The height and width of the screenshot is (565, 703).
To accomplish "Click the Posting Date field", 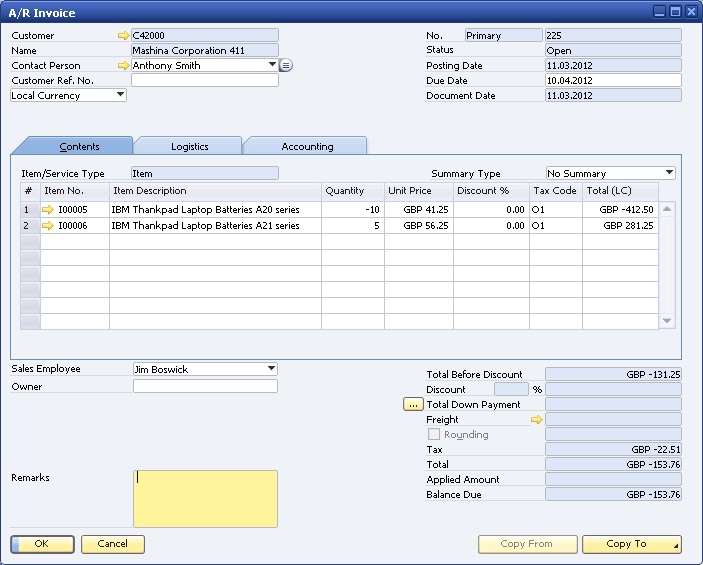I will [613, 65].
